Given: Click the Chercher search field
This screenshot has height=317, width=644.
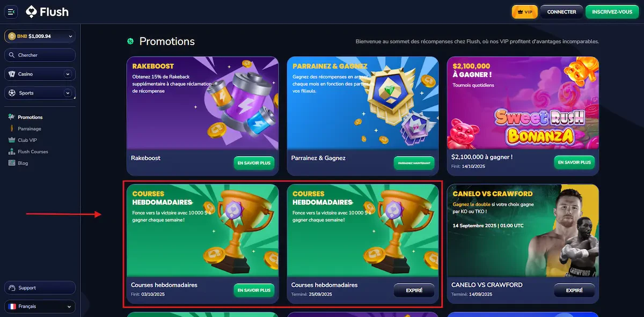Looking at the screenshot, I should coord(40,55).
